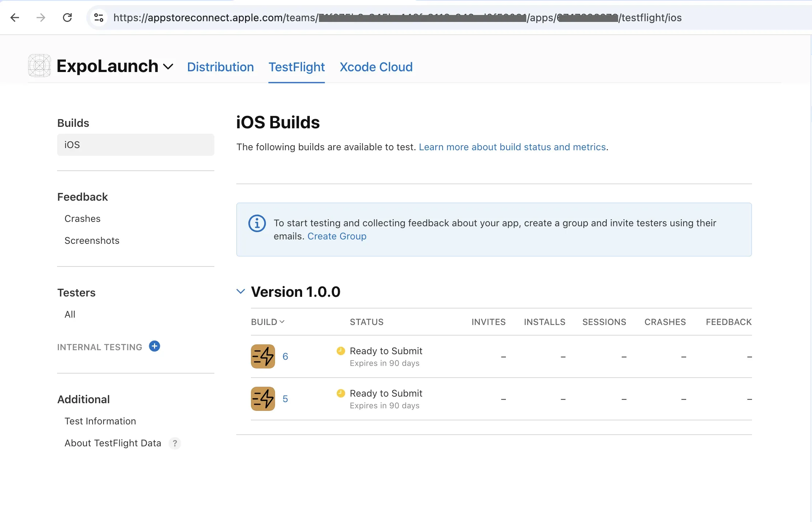Viewport: 812px width, 522px height.
Task: Open Learn more about build status link
Action: tap(512, 147)
